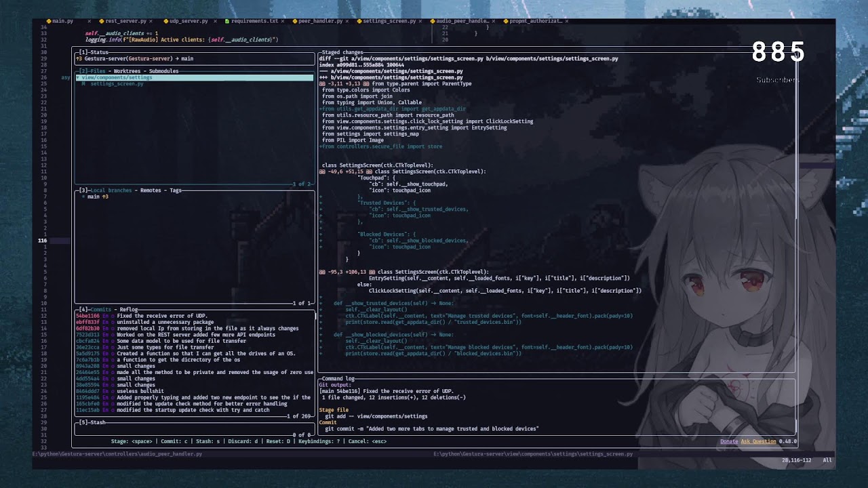Click the Discard: d option in bottom bar

244,441
